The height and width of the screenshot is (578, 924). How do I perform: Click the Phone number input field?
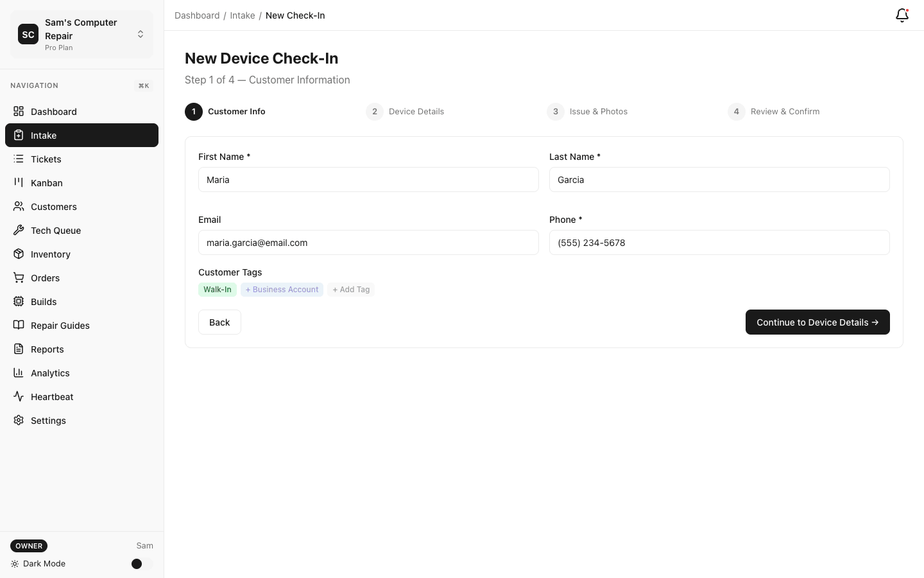click(719, 242)
